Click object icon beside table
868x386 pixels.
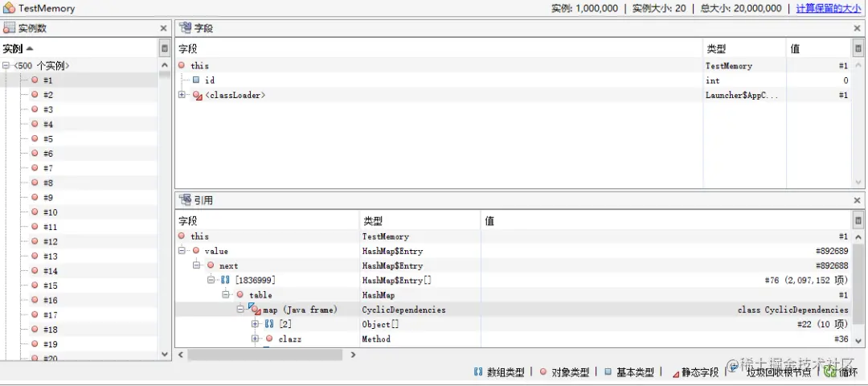[240, 294]
